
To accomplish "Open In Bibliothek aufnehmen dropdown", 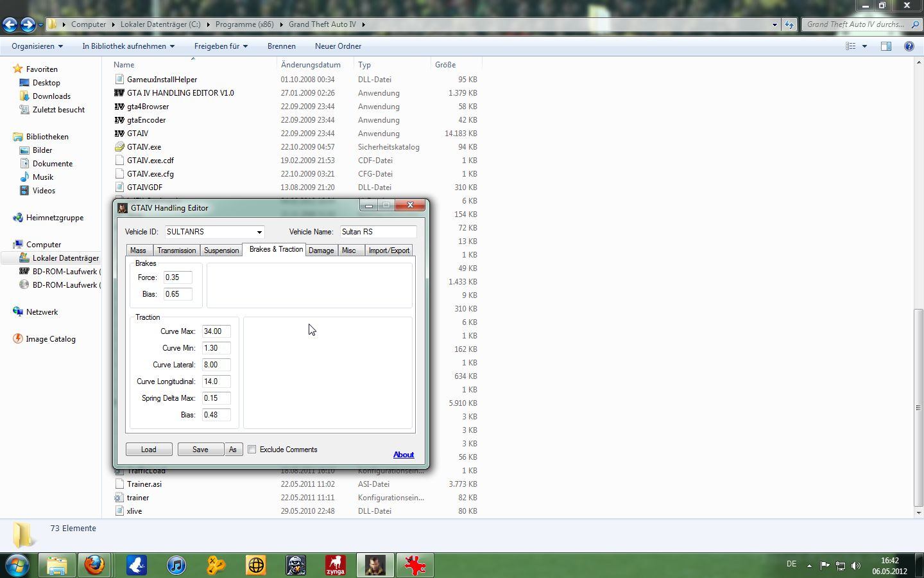I will point(128,46).
